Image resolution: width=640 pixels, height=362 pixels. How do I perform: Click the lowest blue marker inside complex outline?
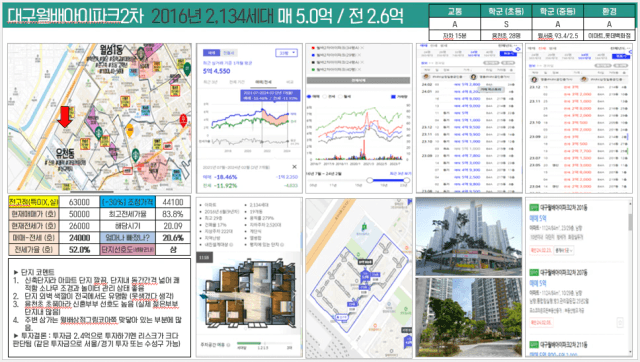(x=342, y=317)
